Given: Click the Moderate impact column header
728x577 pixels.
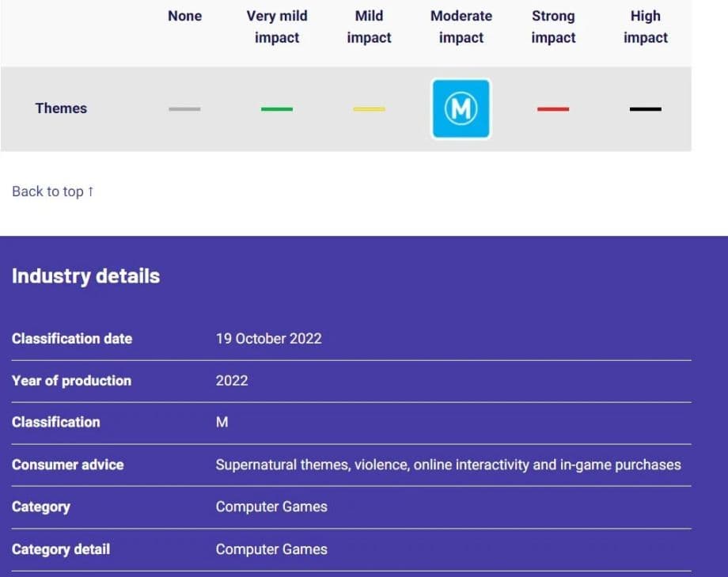Looking at the screenshot, I should click(461, 27).
